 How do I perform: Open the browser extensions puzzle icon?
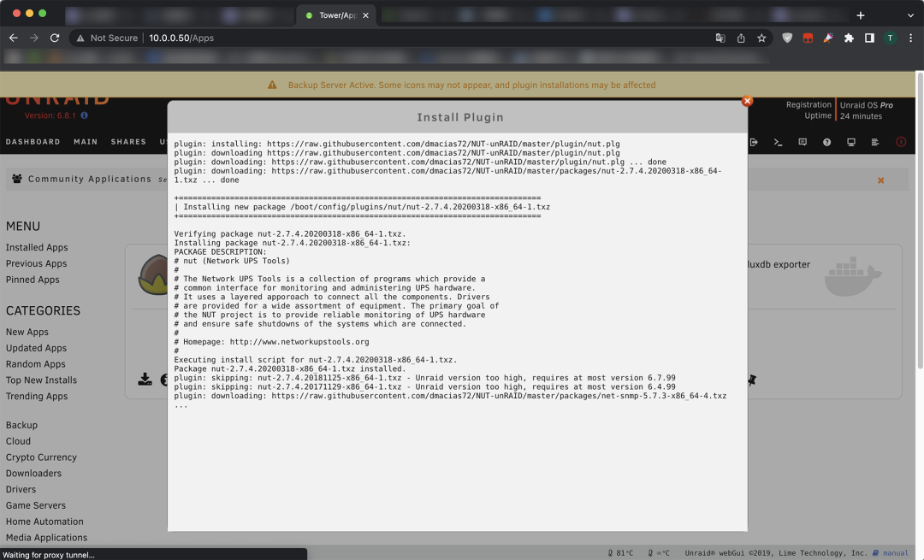[x=849, y=38]
